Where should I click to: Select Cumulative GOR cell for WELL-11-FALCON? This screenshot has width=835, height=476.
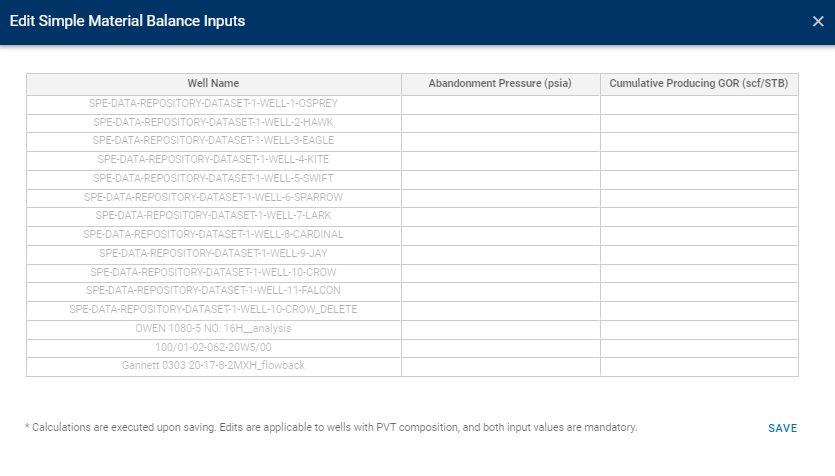699,290
